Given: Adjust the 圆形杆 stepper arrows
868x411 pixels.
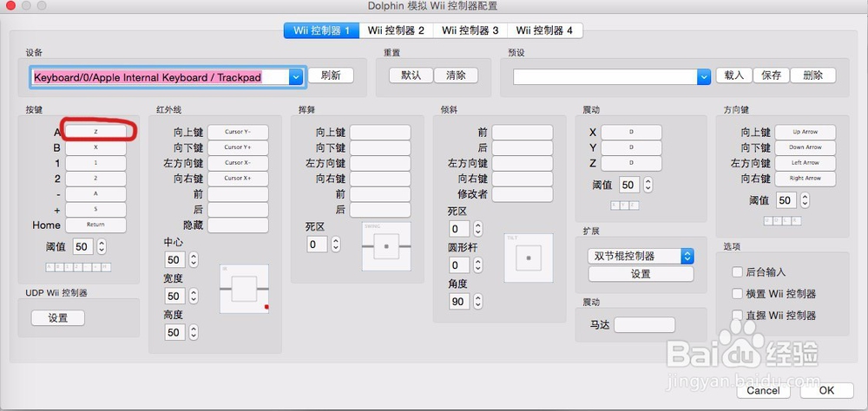Looking at the screenshot, I should pyautogui.click(x=477, y=265).
